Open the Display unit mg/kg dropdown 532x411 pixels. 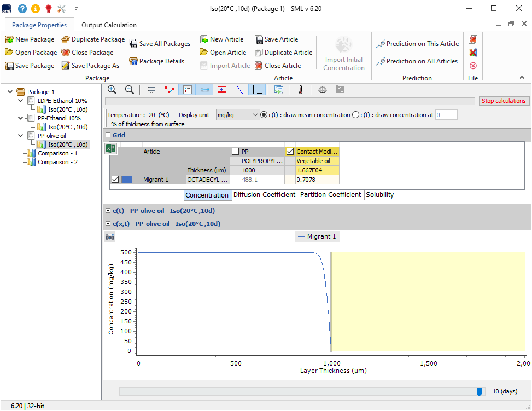(237, 115)
